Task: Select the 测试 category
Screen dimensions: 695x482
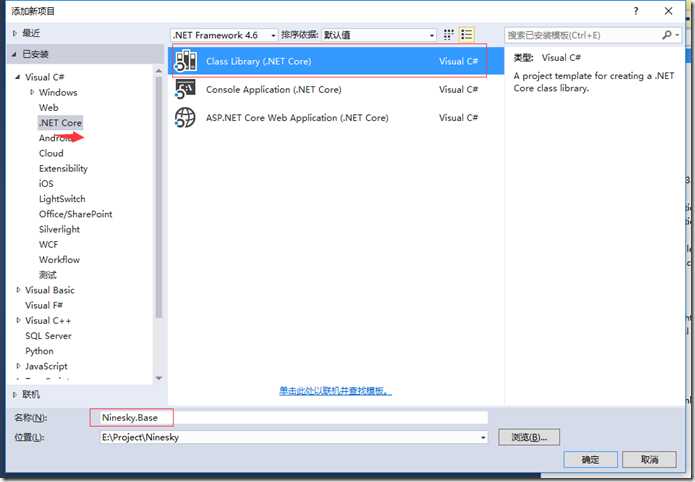Action: (47, 275)
